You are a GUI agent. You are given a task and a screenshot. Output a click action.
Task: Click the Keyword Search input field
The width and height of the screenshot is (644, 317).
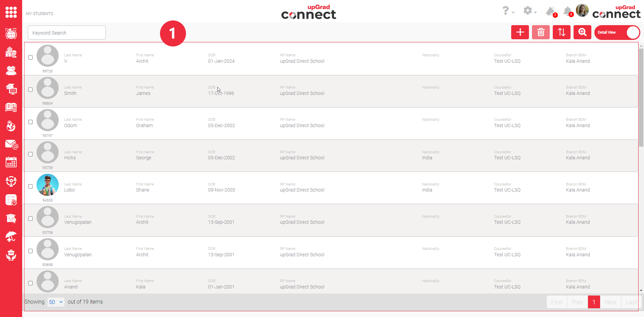(x=67, y=33)
